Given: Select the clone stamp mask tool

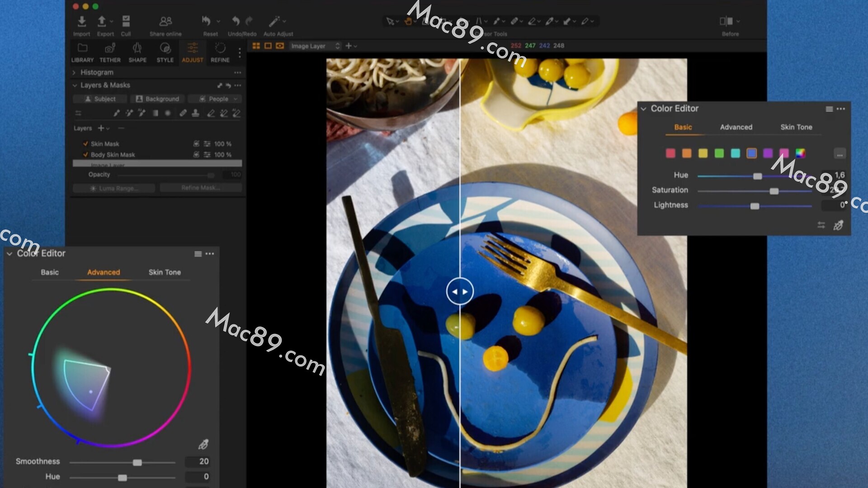Looking at the screenshot, I should 195,113.
